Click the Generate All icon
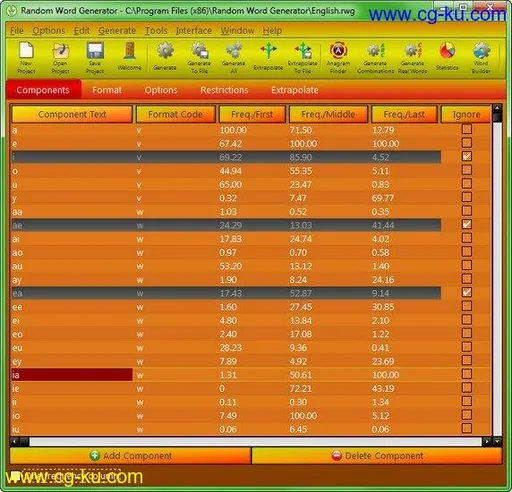 coord(234,57)
